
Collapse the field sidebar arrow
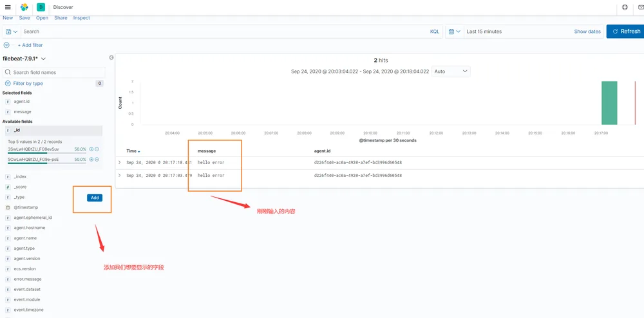111,58
